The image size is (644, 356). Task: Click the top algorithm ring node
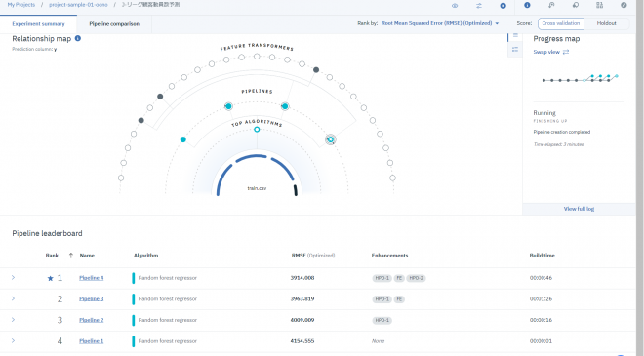click(x=257, y=130)
